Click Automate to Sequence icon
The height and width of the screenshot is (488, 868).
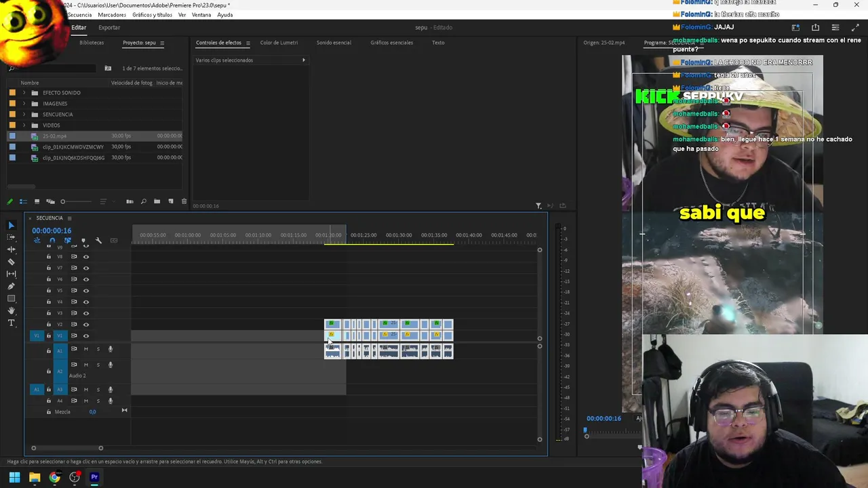tap(130, 201)
